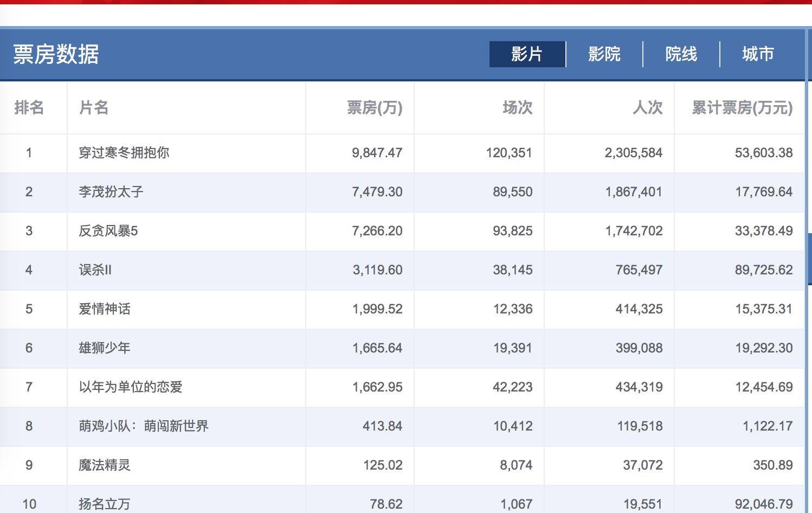Click cumulative box office 53,603.38

(x=764, y=153)
